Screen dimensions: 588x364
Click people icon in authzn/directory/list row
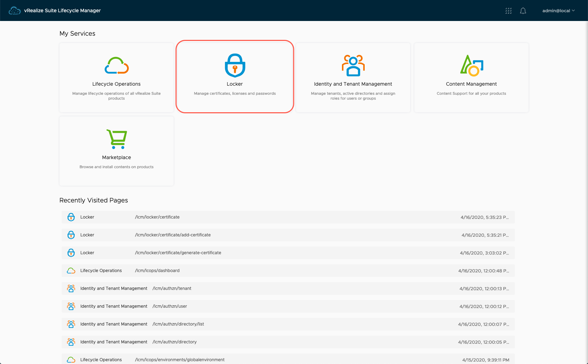pos(71,324)
